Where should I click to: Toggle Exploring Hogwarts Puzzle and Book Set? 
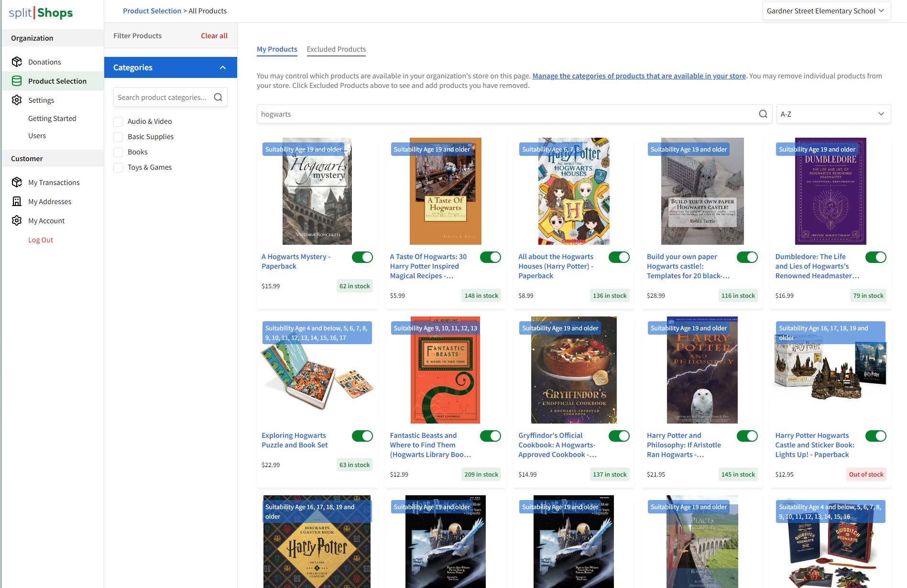point(362,436)
